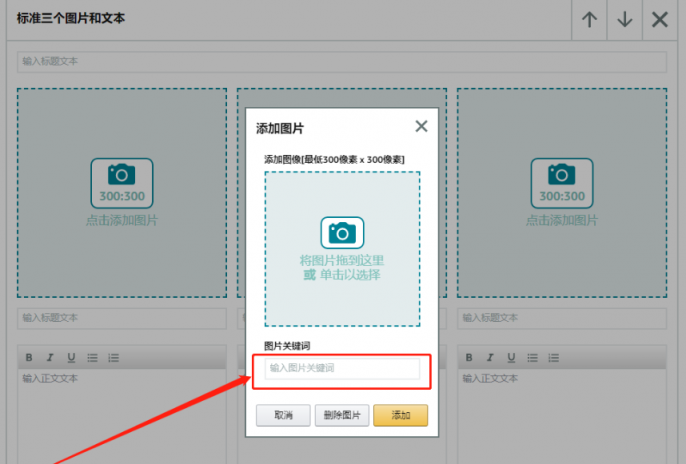Image resolution: width=686 pixels, height=464 pixels.
Task: Toggle italic in the right text editor
Action: [490, 358]
